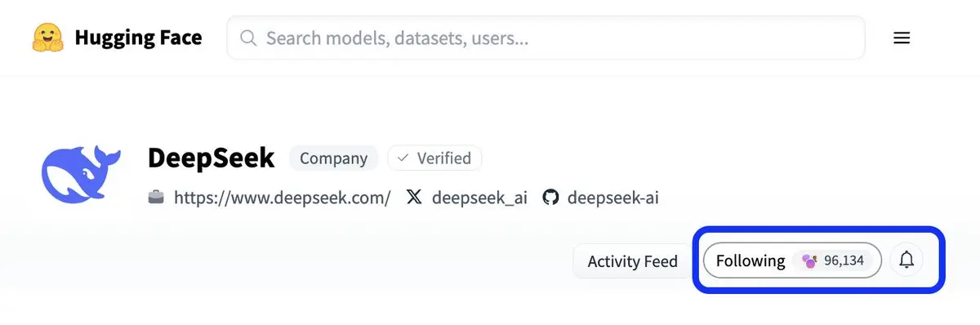This screenshot has width=980, height=325.
Task: Open the https://www.deepseek.com/ link
Action: pos(283,197)
